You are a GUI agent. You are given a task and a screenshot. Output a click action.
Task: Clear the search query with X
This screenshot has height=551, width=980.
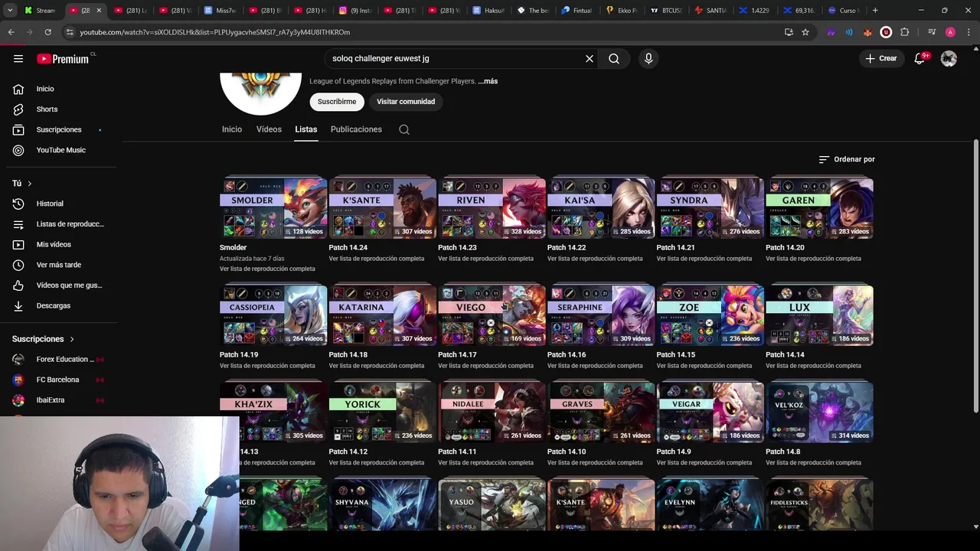590,58
